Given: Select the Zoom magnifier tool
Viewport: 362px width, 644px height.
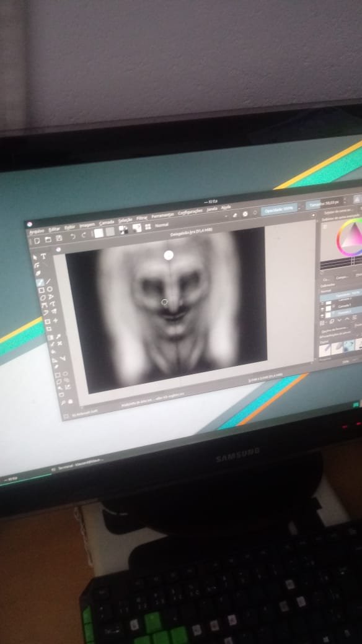Looking at the screenshot, I should point(63,403).
